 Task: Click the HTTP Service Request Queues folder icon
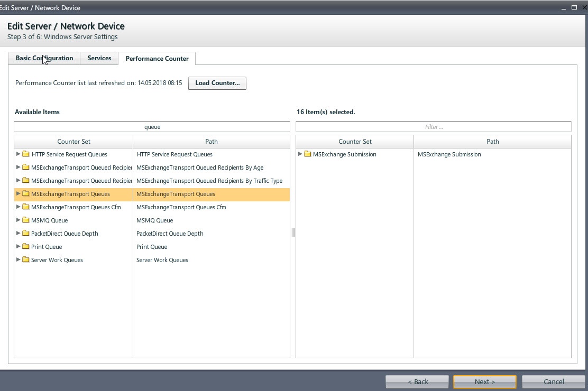pyautogui.click(x=25, y=154)
